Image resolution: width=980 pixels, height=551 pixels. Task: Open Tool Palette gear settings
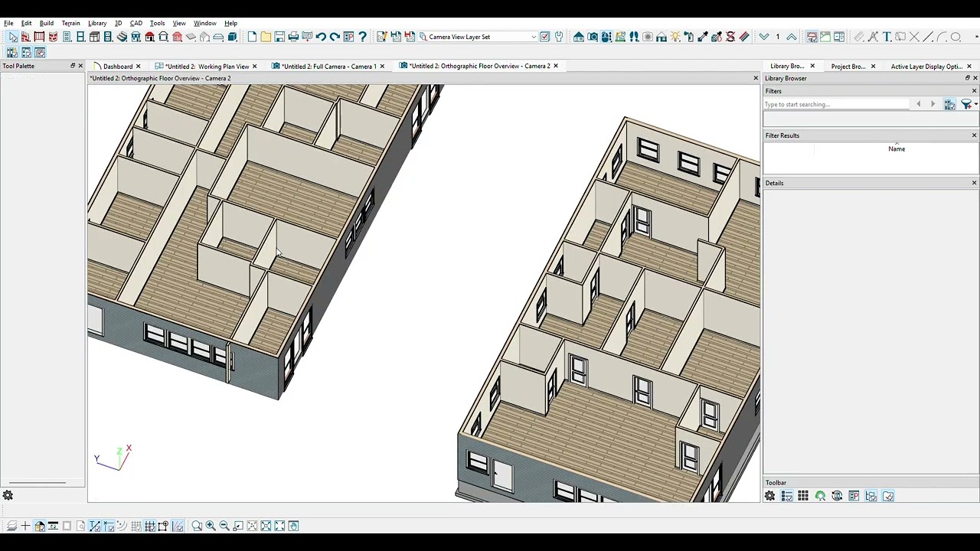coord(8,495)
